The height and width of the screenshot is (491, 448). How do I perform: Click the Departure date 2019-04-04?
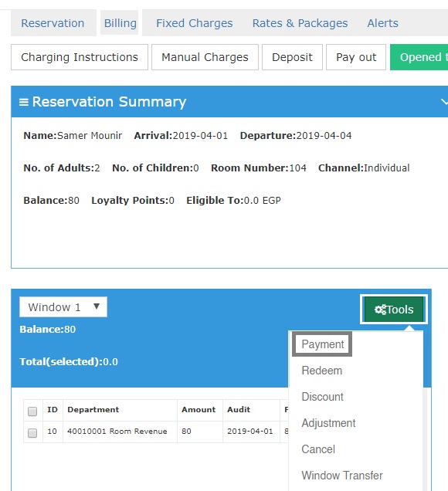tap(324, 136)
